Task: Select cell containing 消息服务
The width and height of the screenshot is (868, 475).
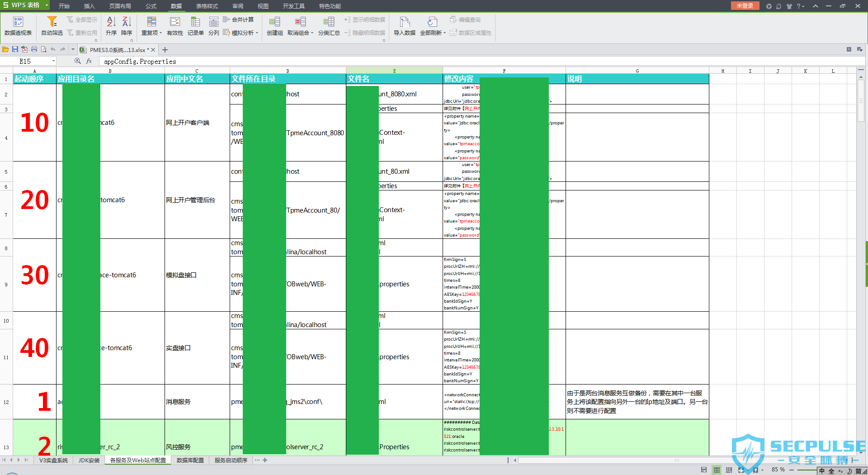Action: click(x=197, y=402)
